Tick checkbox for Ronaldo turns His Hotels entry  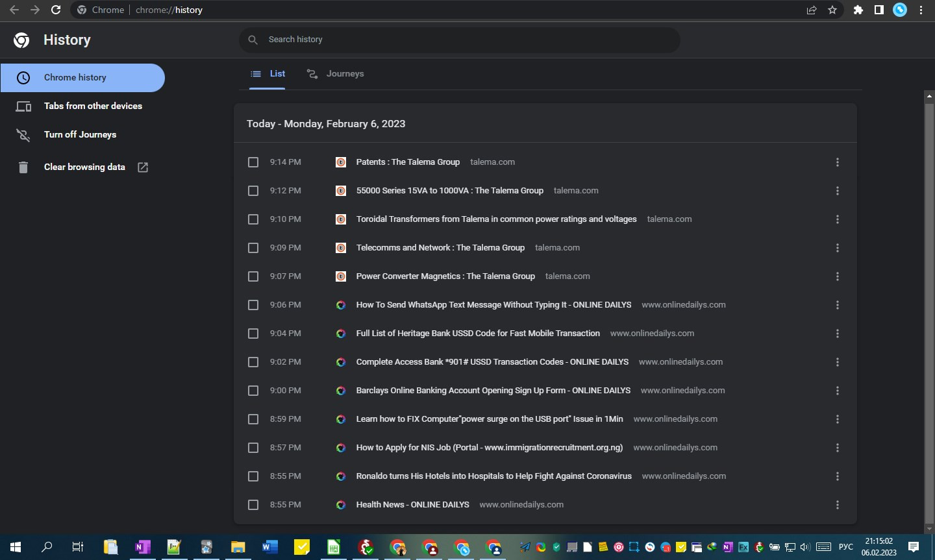[253, 476]
